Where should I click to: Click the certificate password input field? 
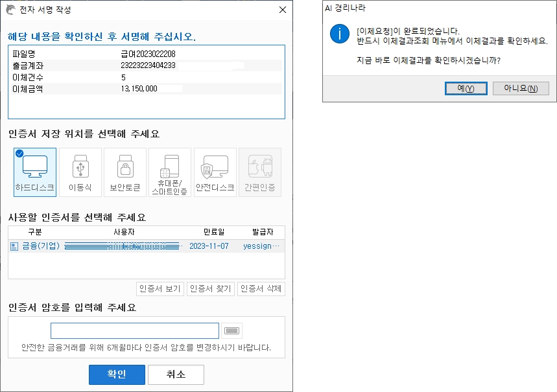tap(135, 331)
